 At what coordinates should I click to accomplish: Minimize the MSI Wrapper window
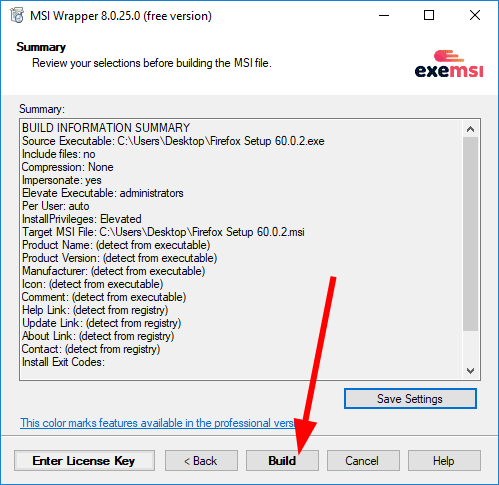tap(384, 15)
